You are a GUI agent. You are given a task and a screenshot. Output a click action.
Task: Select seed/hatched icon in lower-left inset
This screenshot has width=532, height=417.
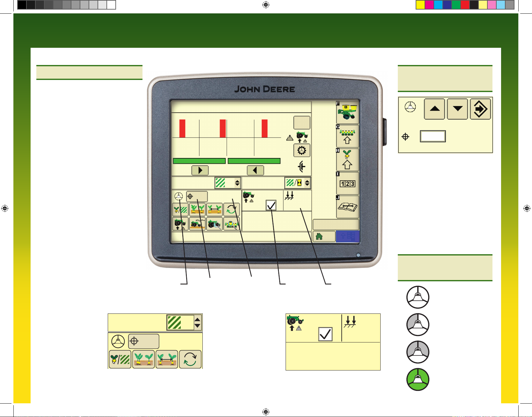(x=120, y=359)
